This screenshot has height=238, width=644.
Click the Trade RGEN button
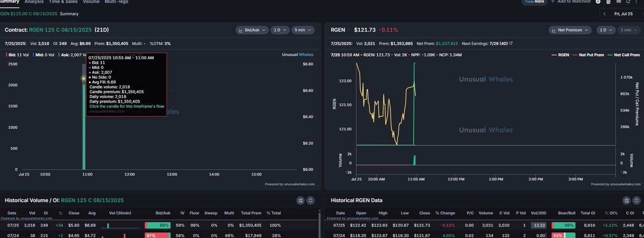[x=536, y=2]
